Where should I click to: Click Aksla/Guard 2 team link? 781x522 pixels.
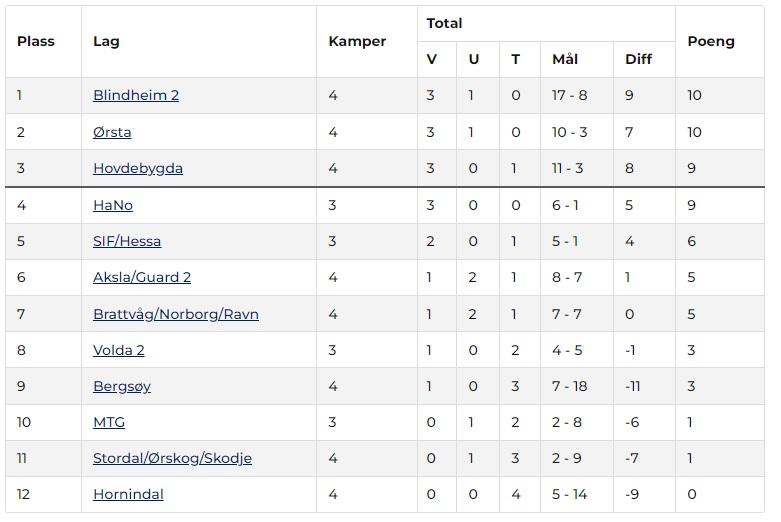pyautogui.click(x=141, y=277)
